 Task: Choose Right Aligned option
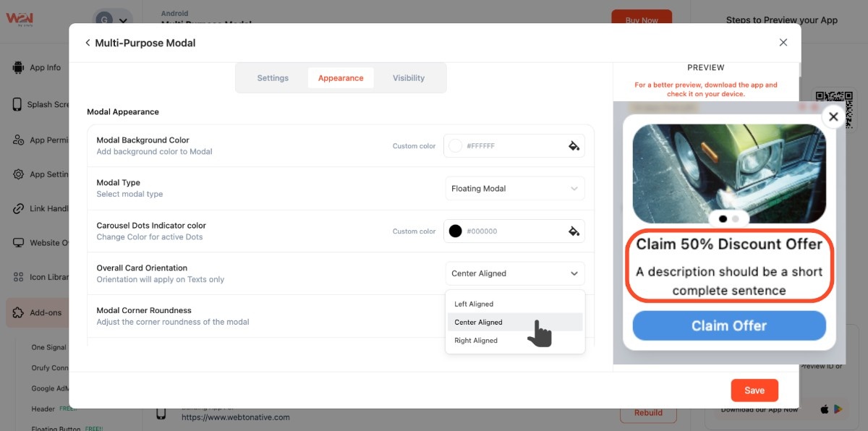click(x=476, y=341)
